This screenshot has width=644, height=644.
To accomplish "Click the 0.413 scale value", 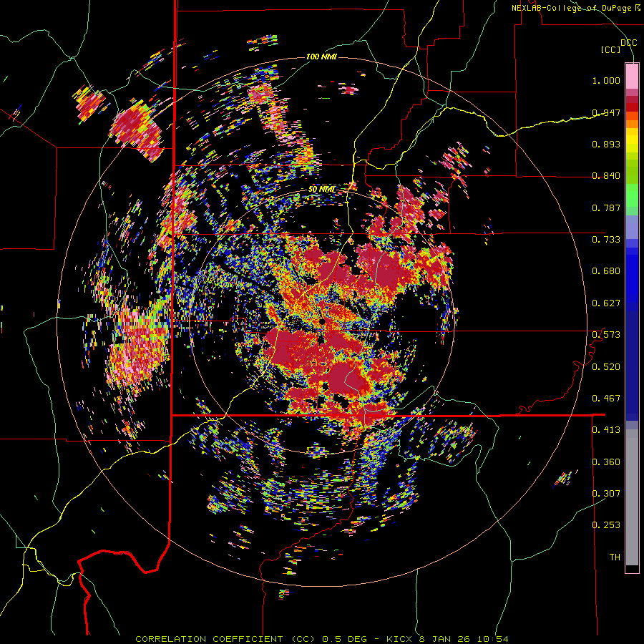I will 606,430.
